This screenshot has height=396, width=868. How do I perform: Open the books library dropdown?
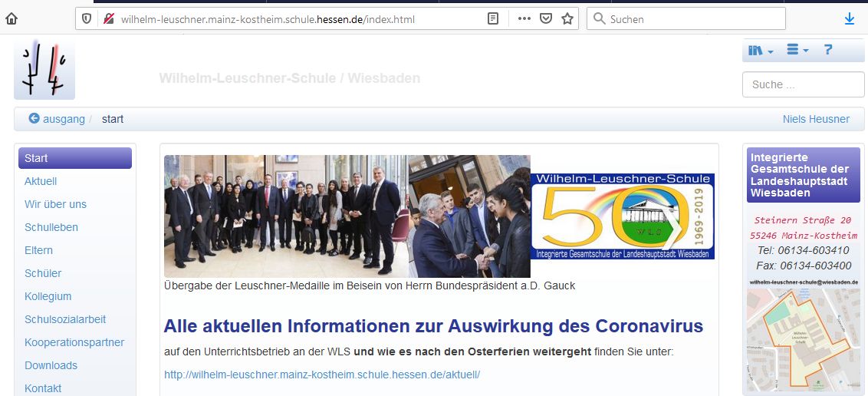point(761,51)
